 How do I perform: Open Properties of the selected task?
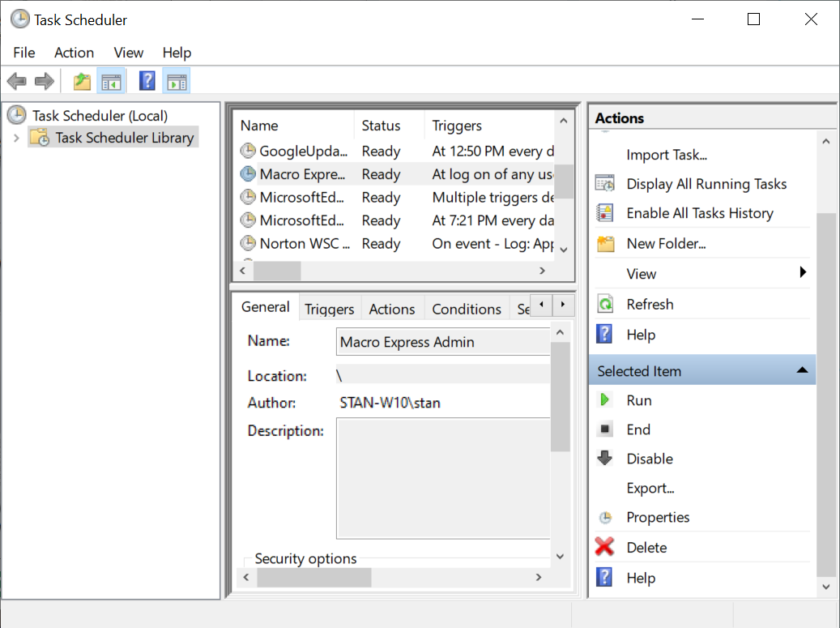pos(659,517)
